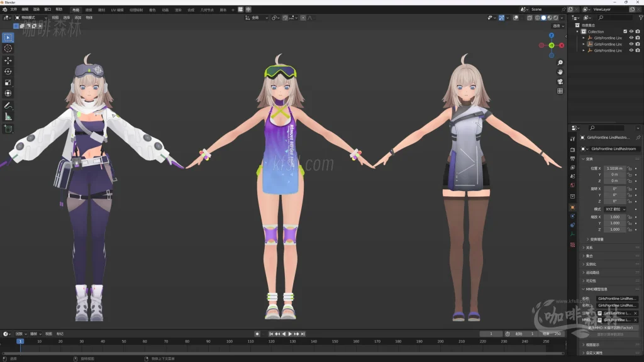Select the Transform tool
This screenshot has height=362, width=644.
tap(8, 94)
